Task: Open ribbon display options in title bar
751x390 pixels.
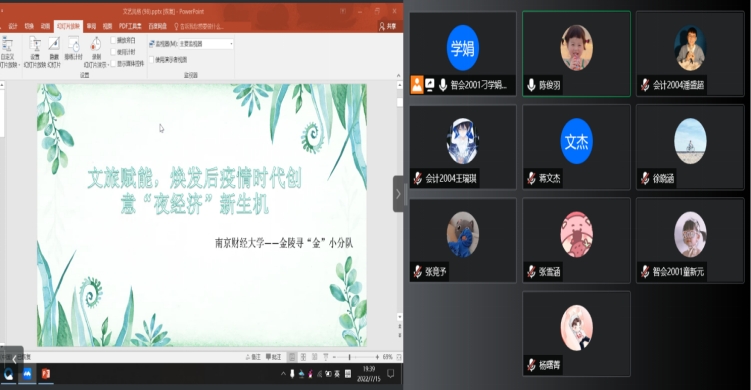Action: pos(343,11)
